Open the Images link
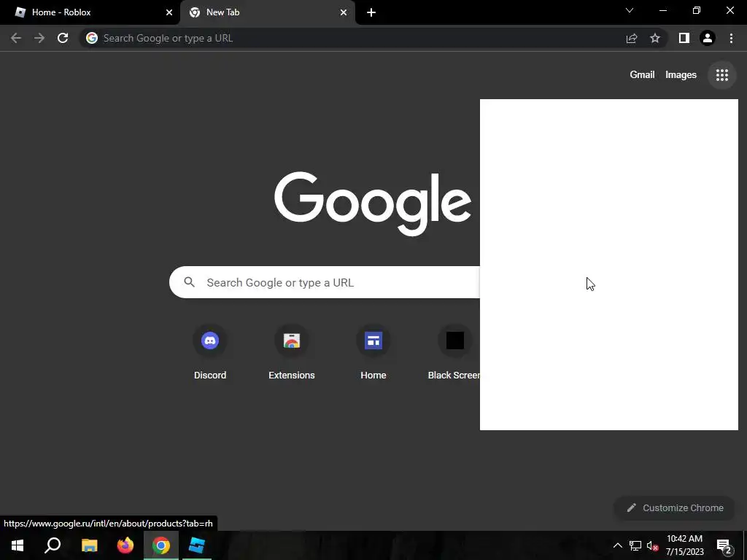Image resolution: width=747 pixels, height=560 pixels. [681, 75]
